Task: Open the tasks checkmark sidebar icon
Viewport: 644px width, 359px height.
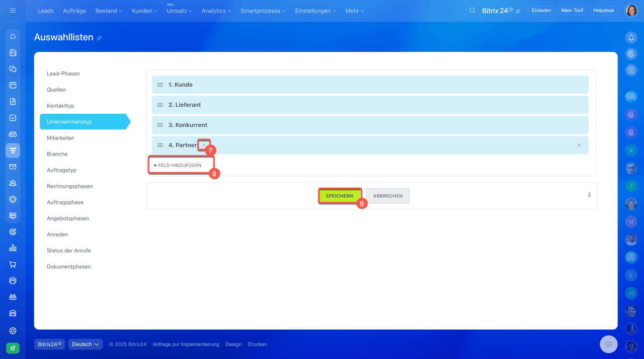Action: [13, 118]
